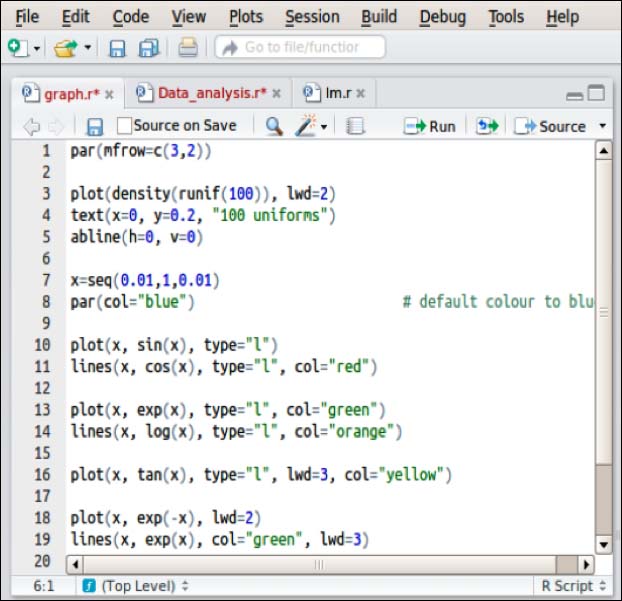Close the Data_analysis.r tab
The image size is (622, 601).
276,94
